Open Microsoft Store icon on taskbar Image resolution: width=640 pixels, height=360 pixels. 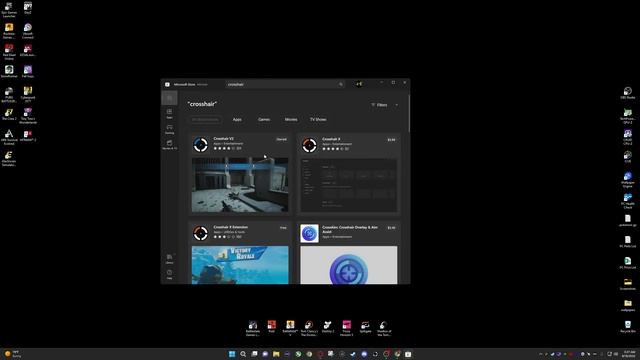tap(408, 354)
